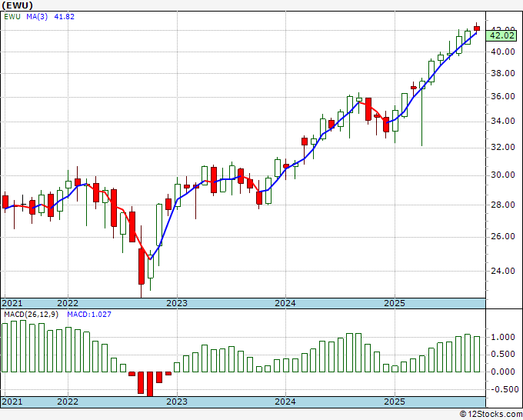This screenshot has height=420, width=523.
Task: Click the latest red candlestick at the chart's right edge
Action: [477, 28]
